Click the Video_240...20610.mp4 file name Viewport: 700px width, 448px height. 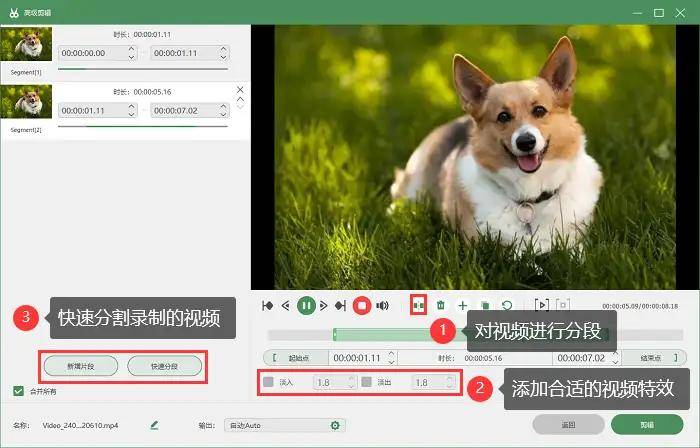(x=80, y=425)
